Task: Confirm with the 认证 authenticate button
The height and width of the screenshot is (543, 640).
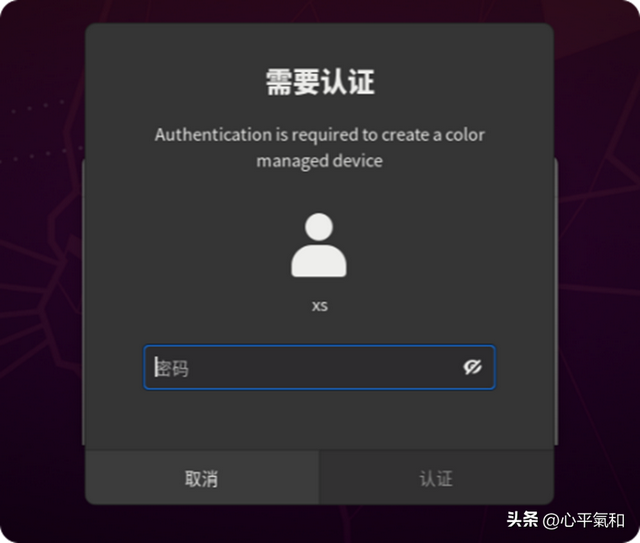Action: click(436, 478)
